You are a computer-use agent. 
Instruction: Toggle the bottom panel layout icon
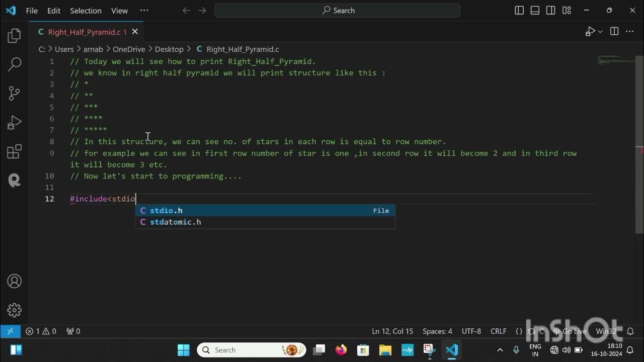(535, 10)
